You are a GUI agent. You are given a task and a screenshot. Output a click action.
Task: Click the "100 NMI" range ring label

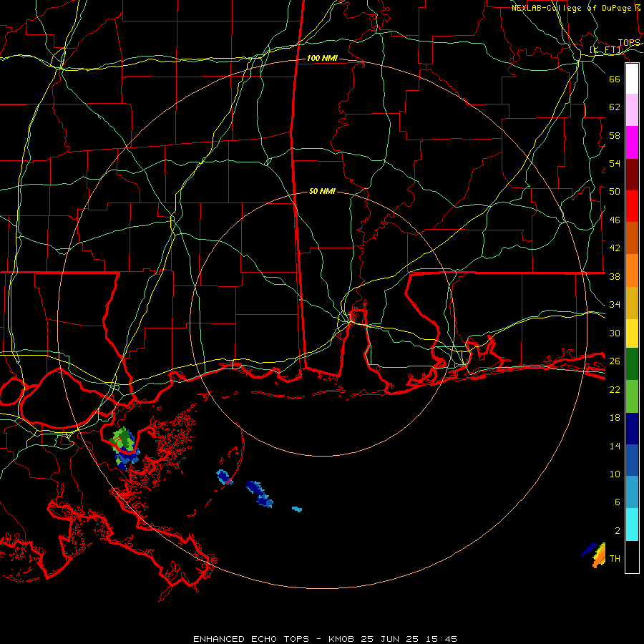click(322, 59)
